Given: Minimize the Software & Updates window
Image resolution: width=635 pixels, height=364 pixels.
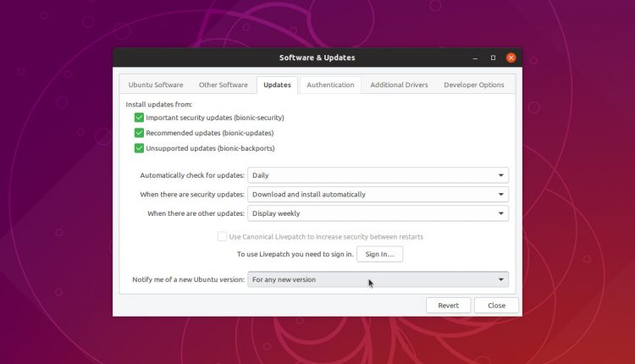Looking at the screenshot, I should (475, 58).
